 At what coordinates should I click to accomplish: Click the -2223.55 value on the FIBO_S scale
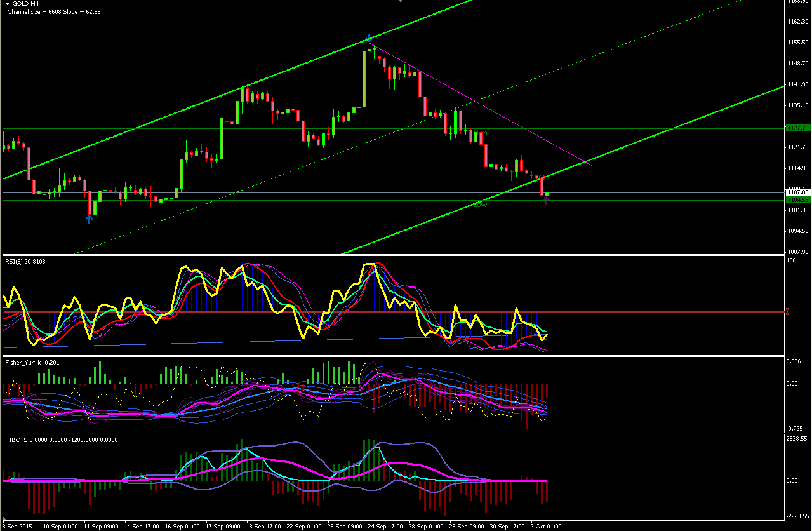(x=797, y=517)
